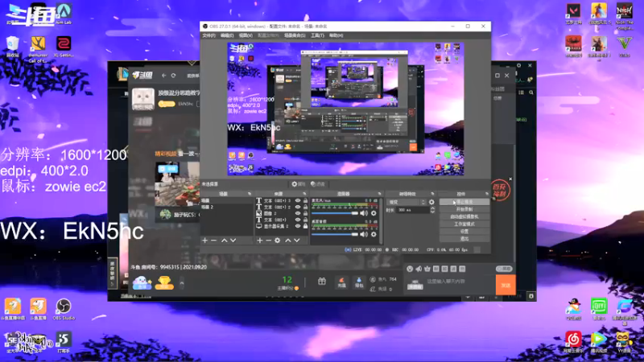This screenshot has height=362, width=644.
Task: Click the mixer panel vertical scrollbar
Action: [382, 220]
